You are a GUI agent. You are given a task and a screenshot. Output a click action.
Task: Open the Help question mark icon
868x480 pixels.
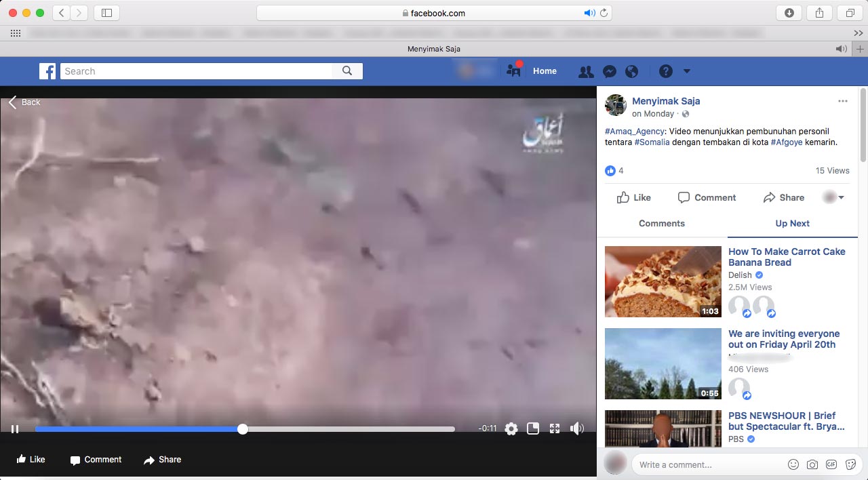click(666, 71)
